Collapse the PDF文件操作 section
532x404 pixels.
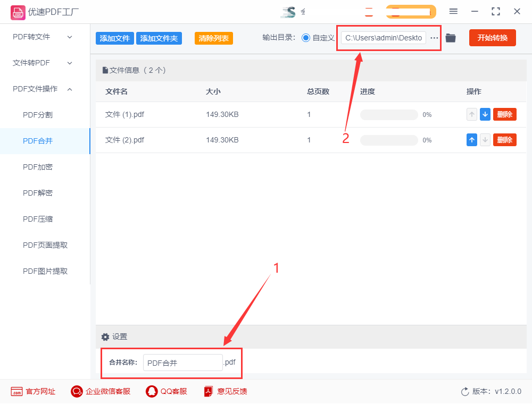tap(43, 89)
